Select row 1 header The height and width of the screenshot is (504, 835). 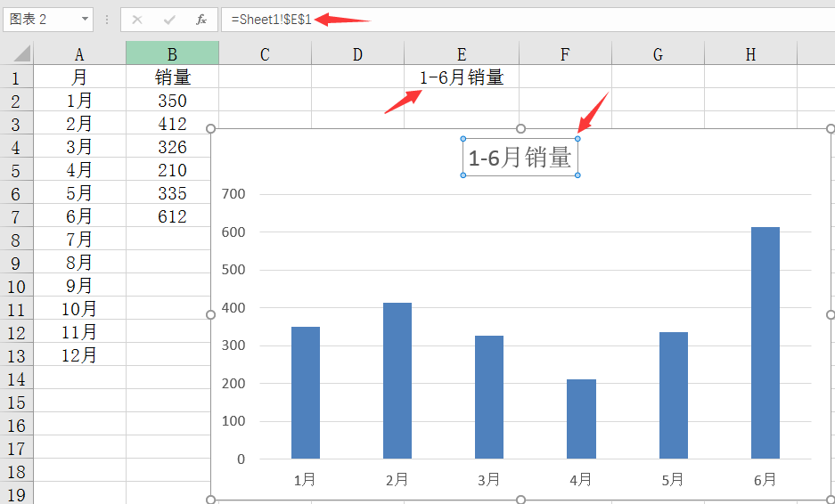17,77
